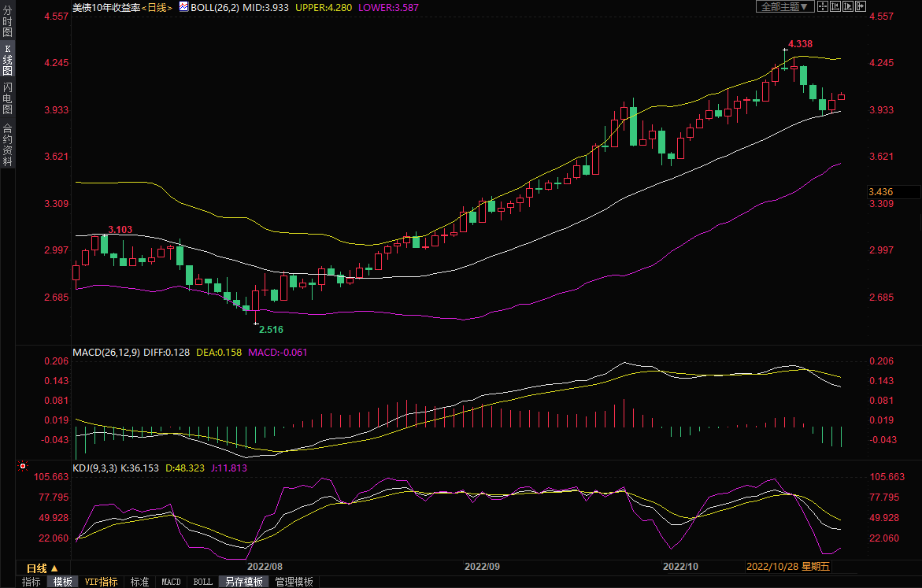Open the 全部主题 theme dropdown
This screenshot has width=922, height=588.
click(x=784, y=6)
